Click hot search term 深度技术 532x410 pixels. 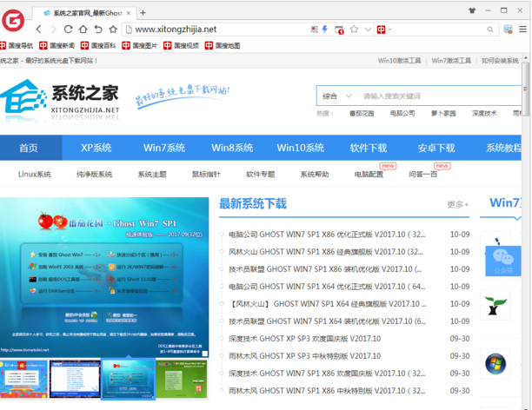point(484,113)
